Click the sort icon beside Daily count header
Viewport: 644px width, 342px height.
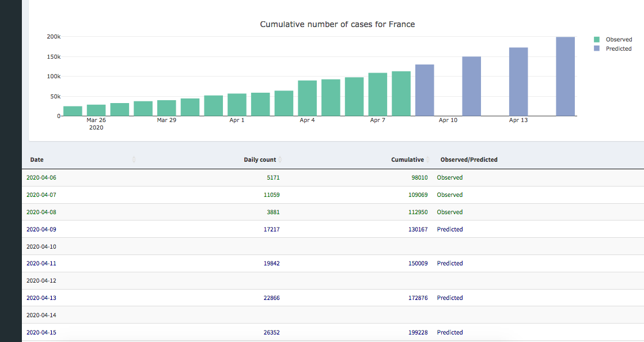pos(281,159)
